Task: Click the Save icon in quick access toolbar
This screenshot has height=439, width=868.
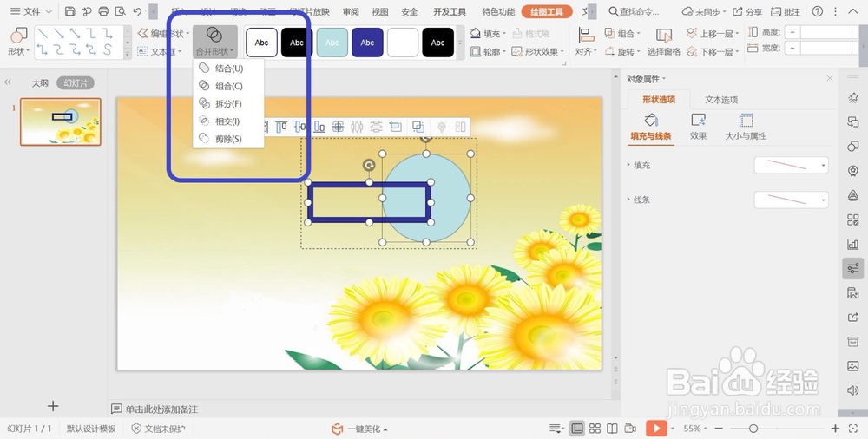Action: [69, 11]
